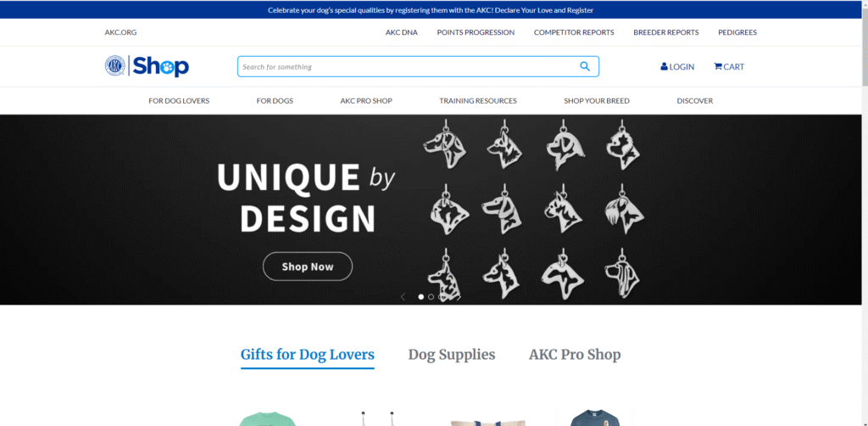Switch to the Dog Supplies tab
The image size is (868, 426).
pyautogui.click(x=452, y=355)
